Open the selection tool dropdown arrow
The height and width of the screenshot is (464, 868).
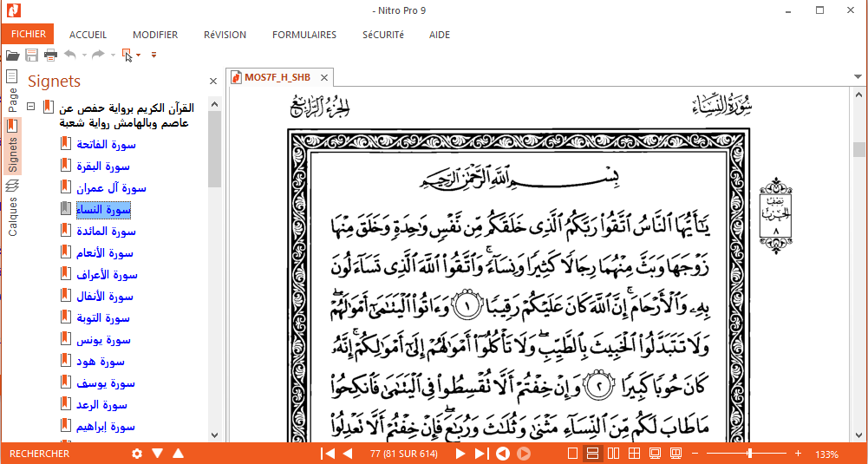click(139, 55)
